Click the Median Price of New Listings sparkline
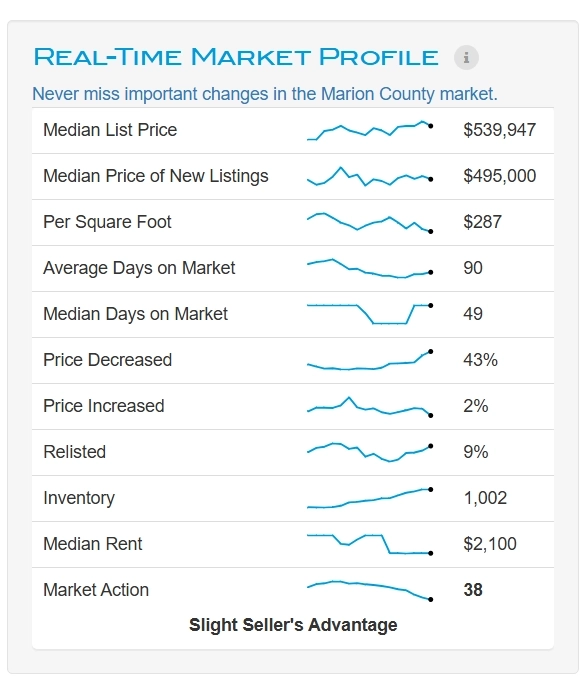The width and height of the screenshot is (583, 693). 370,176
